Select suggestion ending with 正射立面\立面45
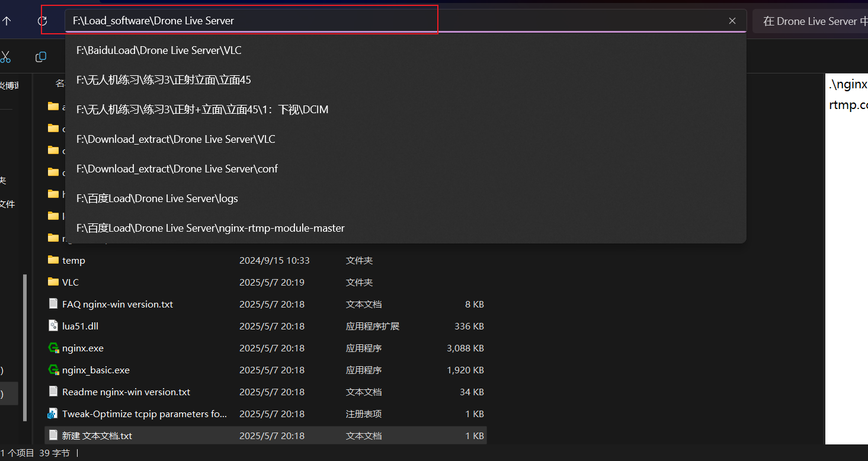This screenshot has width=868, height=461. coord(406,80)
